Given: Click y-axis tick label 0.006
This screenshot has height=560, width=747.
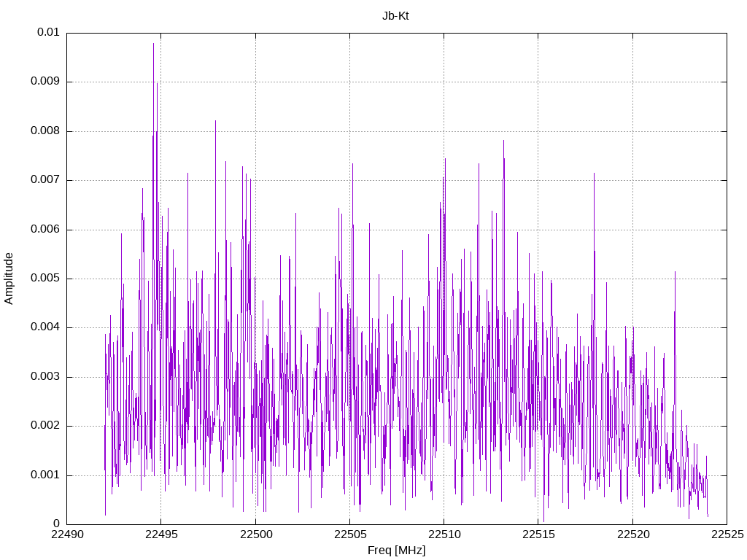Looking at the screenshot, I should click(45, 230).
